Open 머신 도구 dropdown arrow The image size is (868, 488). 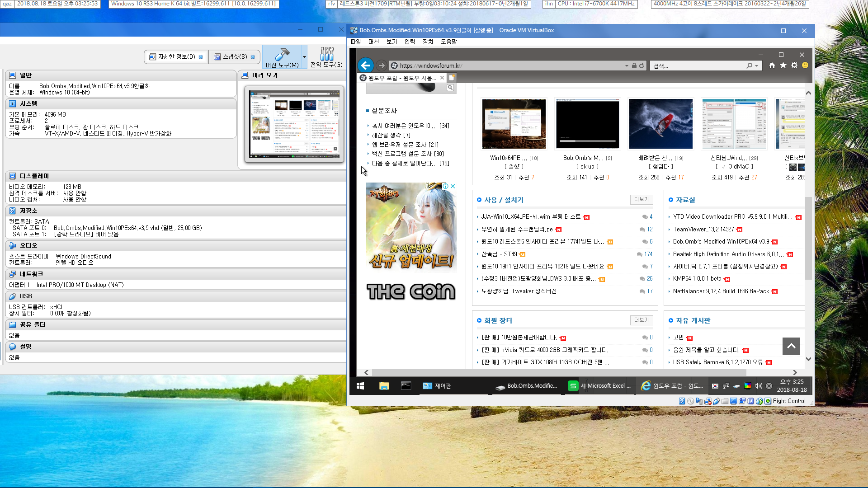pyautogui.click(x=304, y=57)
